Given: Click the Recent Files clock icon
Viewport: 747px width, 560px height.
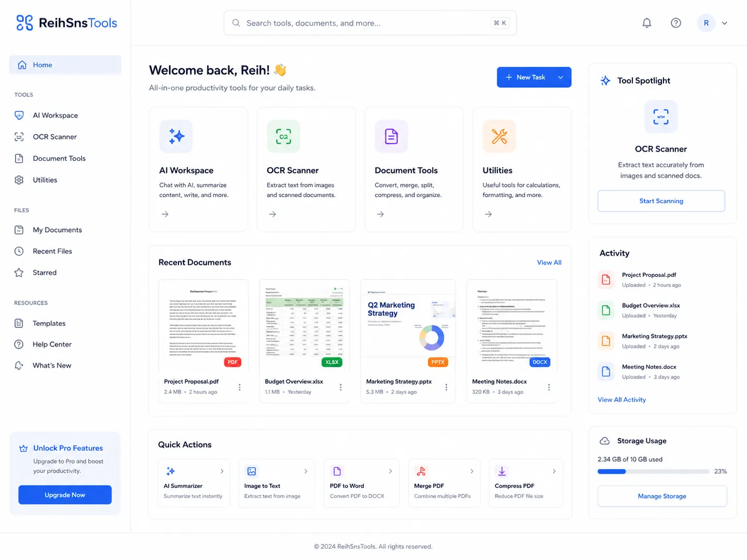Looking at the screenshot, I should tap(19, 251).
